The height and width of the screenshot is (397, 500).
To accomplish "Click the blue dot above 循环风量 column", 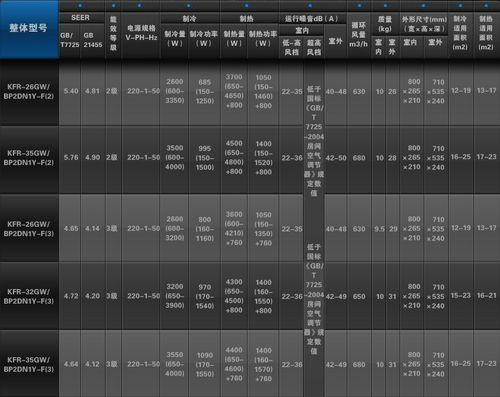I will tap(359, 5).
